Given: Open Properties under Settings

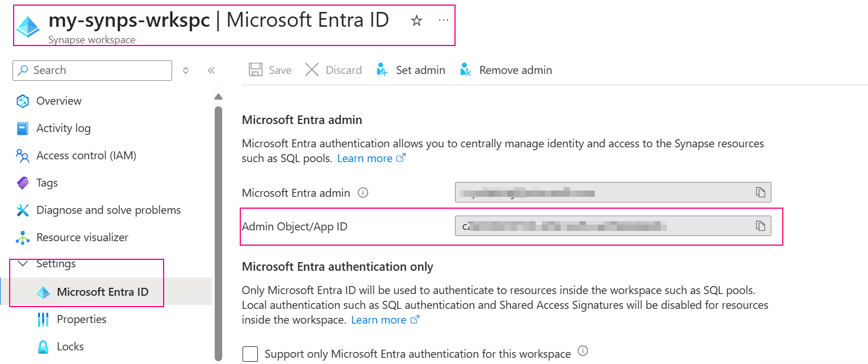Looking at the screenshot, I should pos(81,319).
